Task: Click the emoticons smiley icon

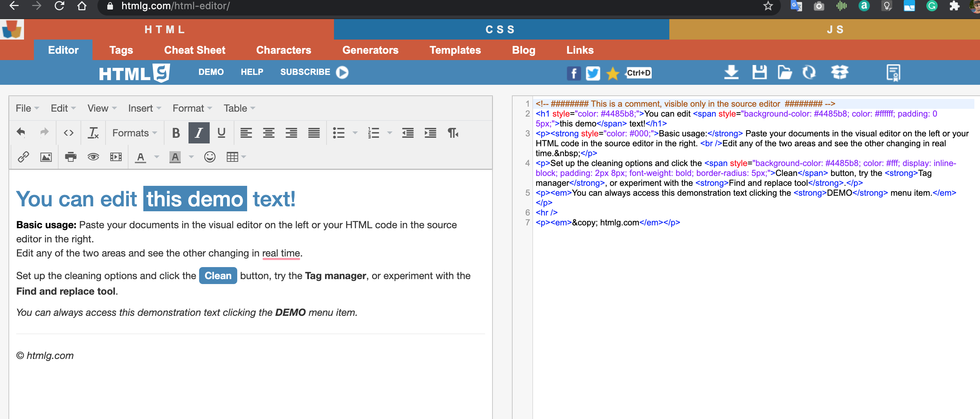Action: tap(210, 157)
